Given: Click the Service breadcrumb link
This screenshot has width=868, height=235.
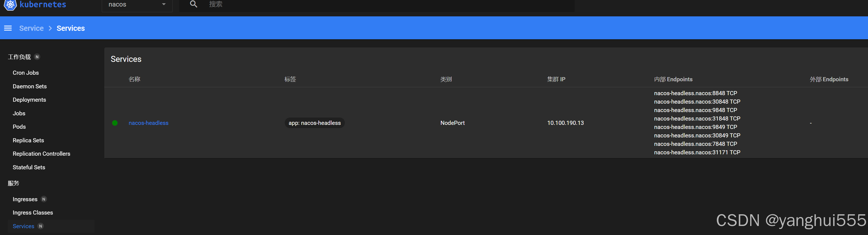Looking at the screenshot, I should point(31,28).
